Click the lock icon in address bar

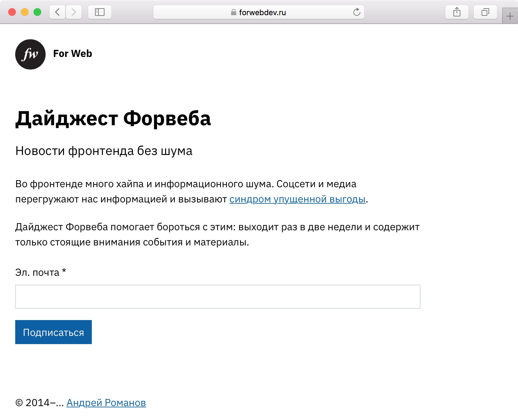coord(234,12)
